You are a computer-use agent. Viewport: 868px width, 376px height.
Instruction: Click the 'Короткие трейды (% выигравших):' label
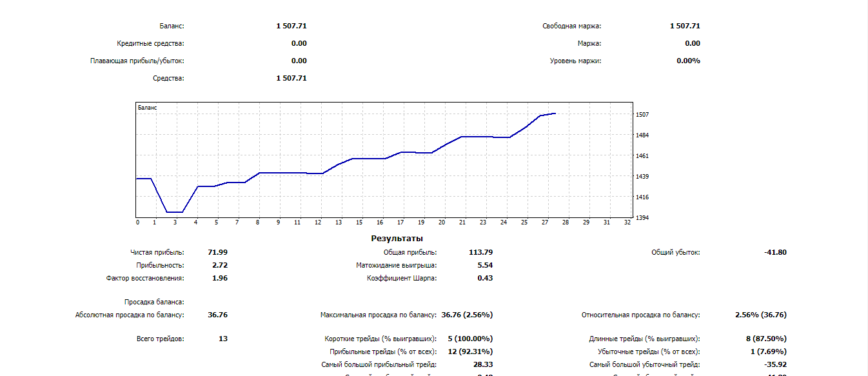pyautogui.click(x=380, y=339)
